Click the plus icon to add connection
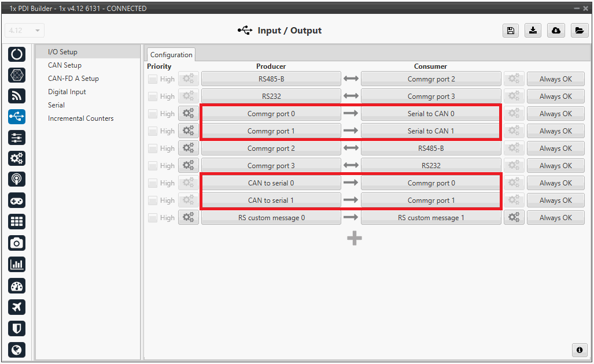This screenshot has height=364, width=594. pos(355,238)
